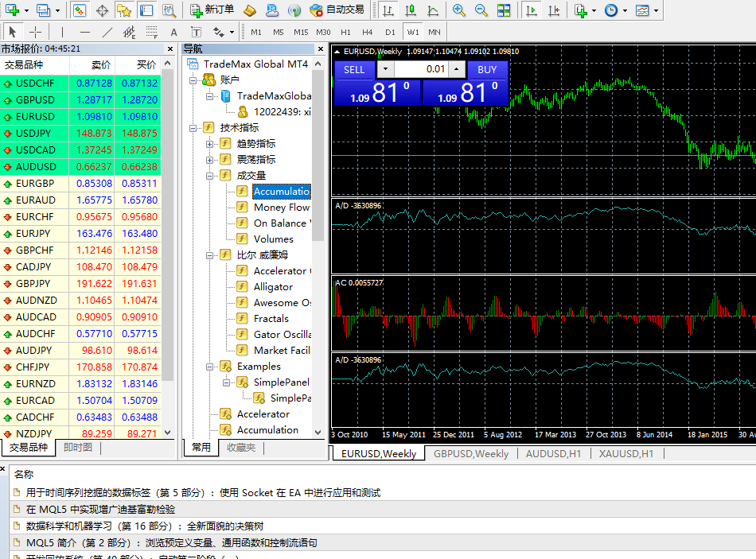Switch timeframe to MN
This screenshot has width=756, height=559.
435,33
